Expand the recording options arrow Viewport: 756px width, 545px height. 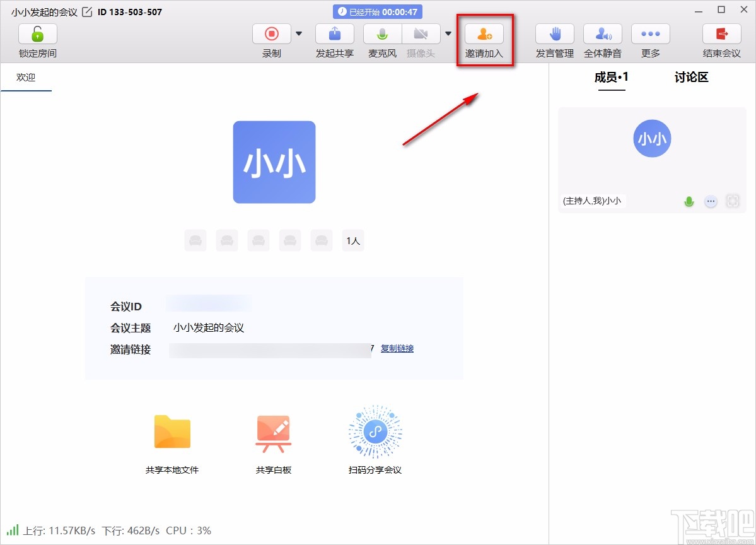tap(298, 33)
